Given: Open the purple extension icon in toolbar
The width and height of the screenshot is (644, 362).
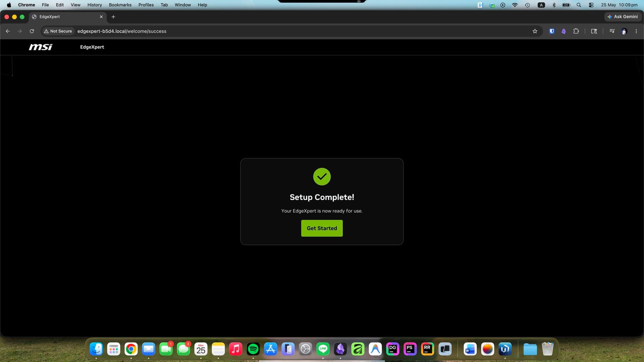Looking at the screenshot, I should click(563, 31).
